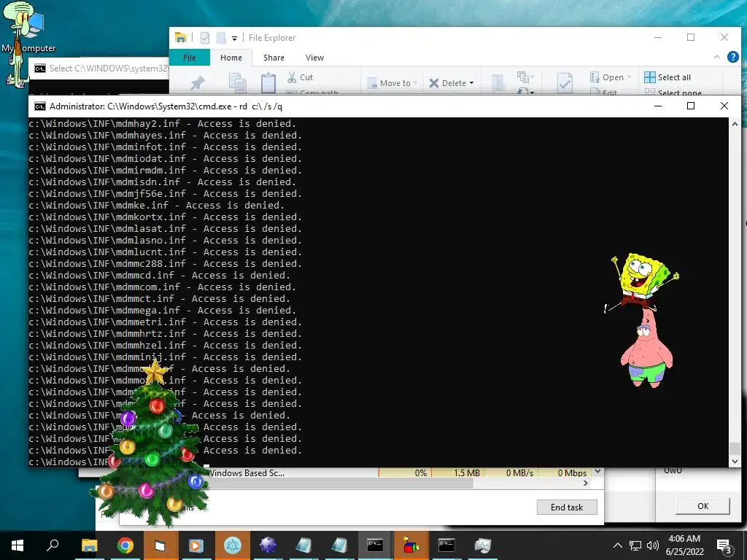Click the atom-shaped app icon on taskbar

coord(233,545)
